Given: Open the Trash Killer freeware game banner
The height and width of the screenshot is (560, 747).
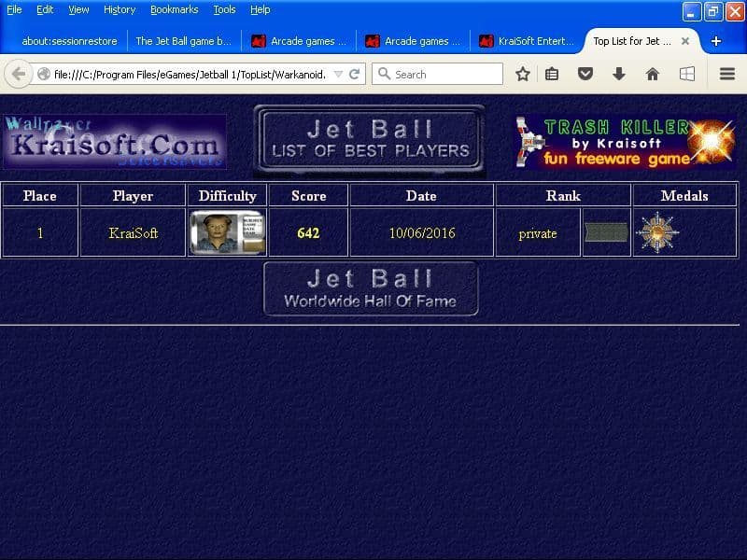Looking at the screenshot, I should [626, 142].
